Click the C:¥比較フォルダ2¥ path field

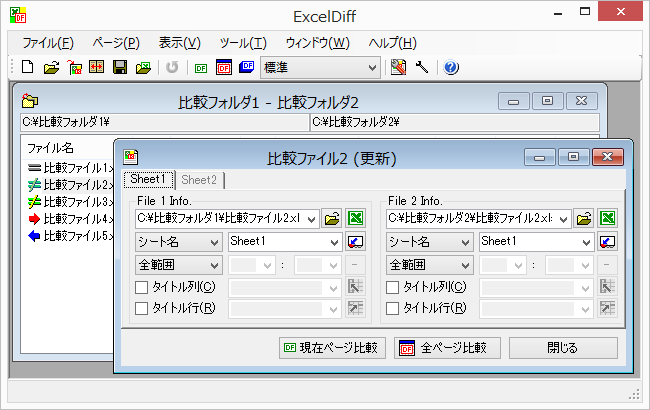point(455,122)
